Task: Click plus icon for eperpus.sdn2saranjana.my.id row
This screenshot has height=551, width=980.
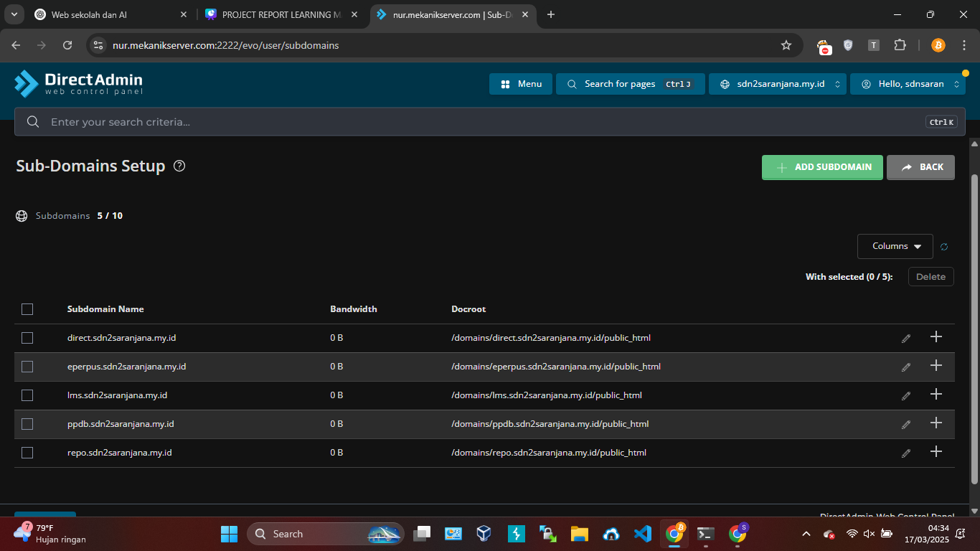Action: point(936,365)
